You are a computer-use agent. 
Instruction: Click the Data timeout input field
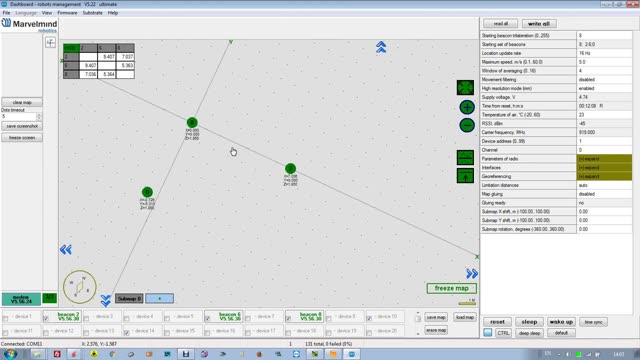[x=19, y=117]
